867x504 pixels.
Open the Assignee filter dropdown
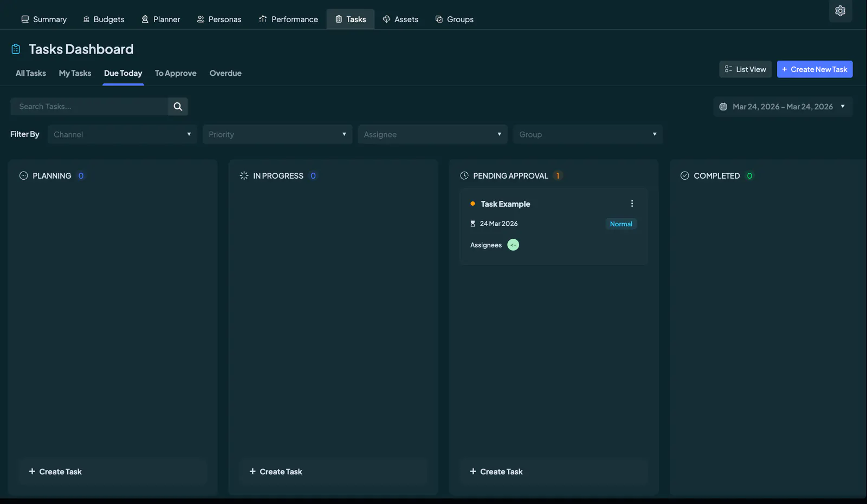coord(432,134)
